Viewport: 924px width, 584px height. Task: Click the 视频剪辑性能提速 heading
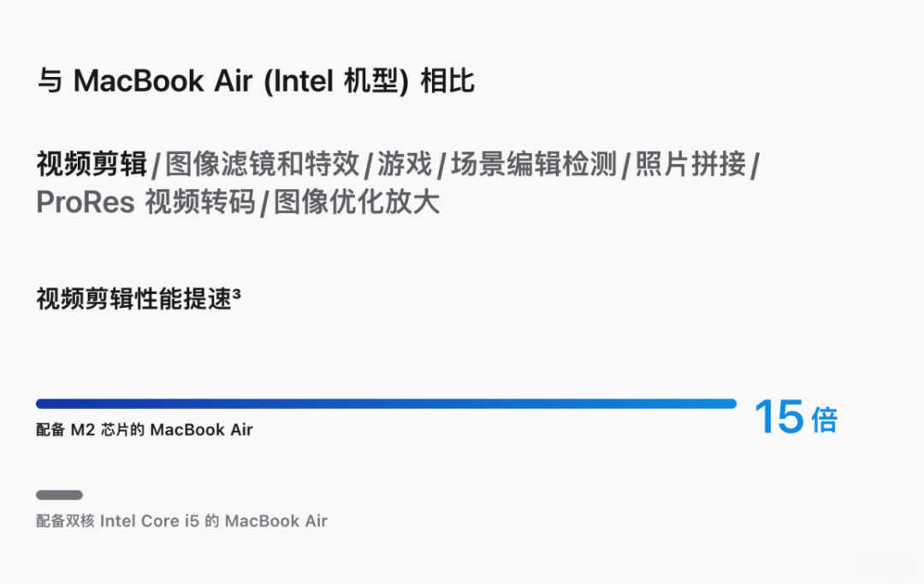[x=134, y=299]
